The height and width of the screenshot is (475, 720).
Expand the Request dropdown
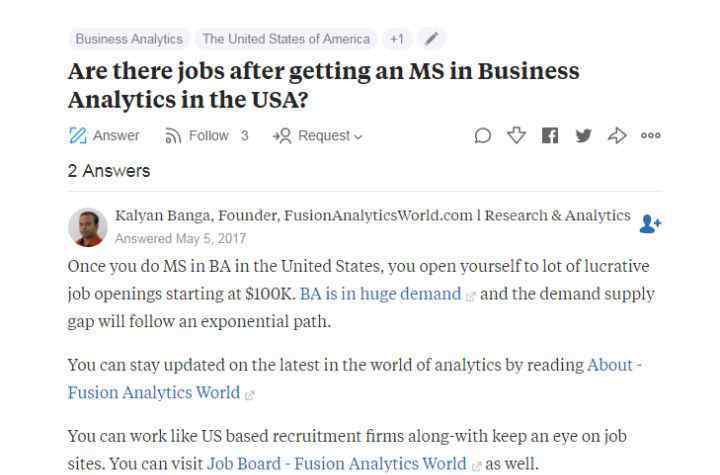318,136
